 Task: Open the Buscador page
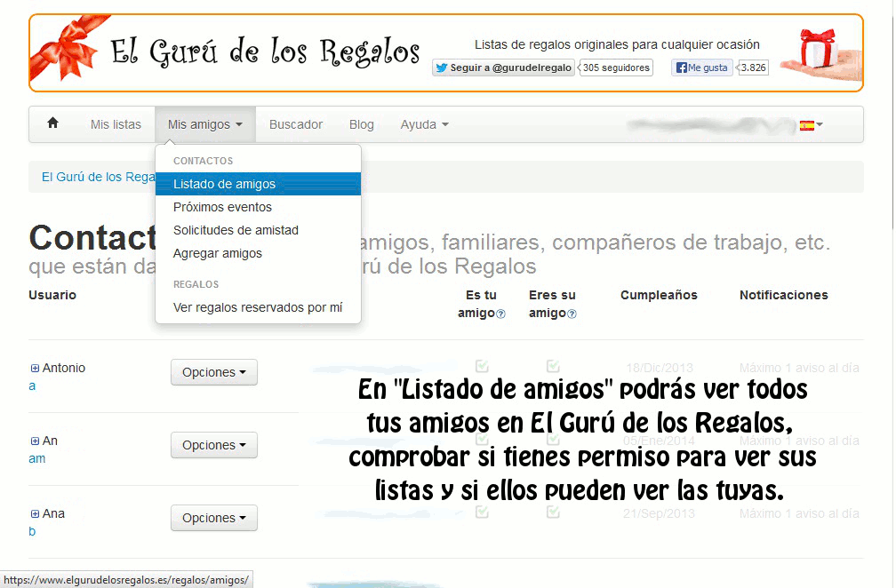pyautogui.click(x=296, y=124)
